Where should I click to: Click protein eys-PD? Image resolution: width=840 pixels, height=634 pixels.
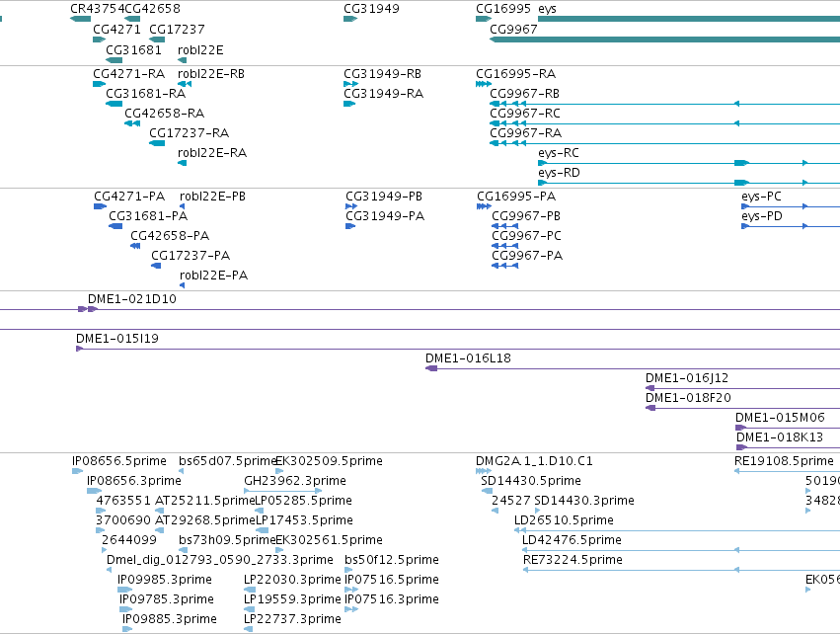pos(762,216)
